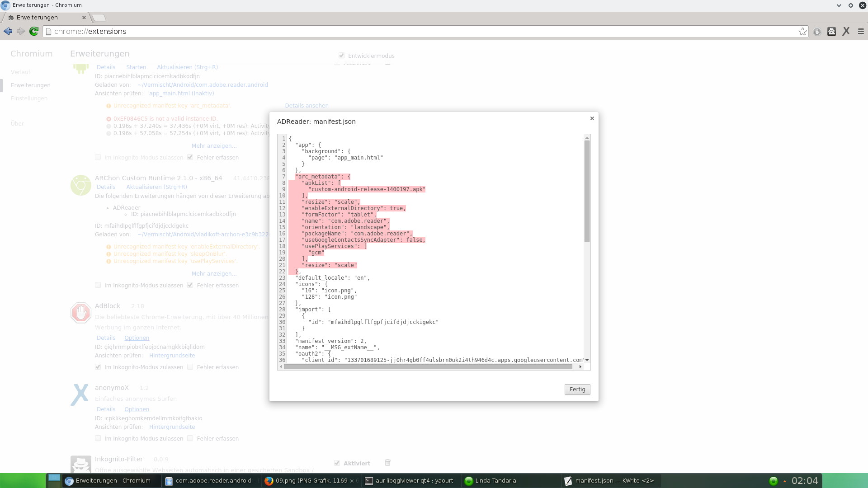
Task: Toggle anonymoX Im Inkognito-Modus zulassen
Action: 98,438
